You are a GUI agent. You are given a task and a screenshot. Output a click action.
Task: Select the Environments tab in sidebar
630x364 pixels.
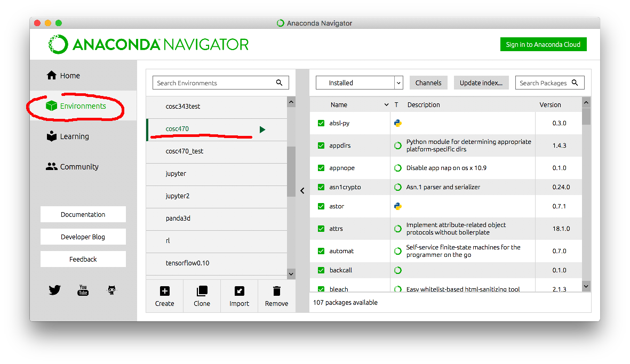(83, 106)
